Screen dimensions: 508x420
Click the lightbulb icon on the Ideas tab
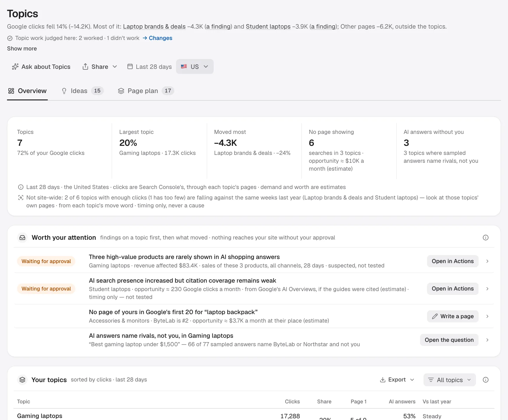[x=64, y=91]
